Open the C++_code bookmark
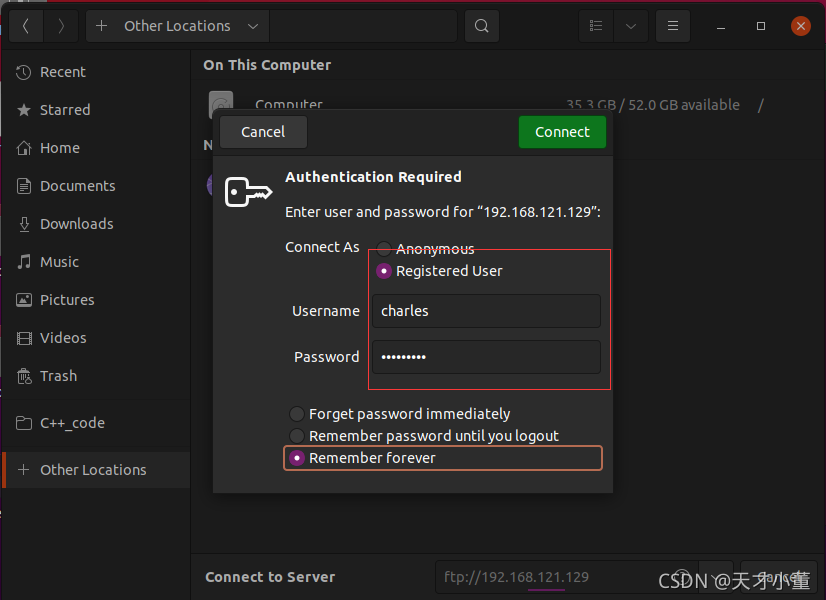This screenshot has width=826, height=600. pyautogui.click(x=96, y=423)
